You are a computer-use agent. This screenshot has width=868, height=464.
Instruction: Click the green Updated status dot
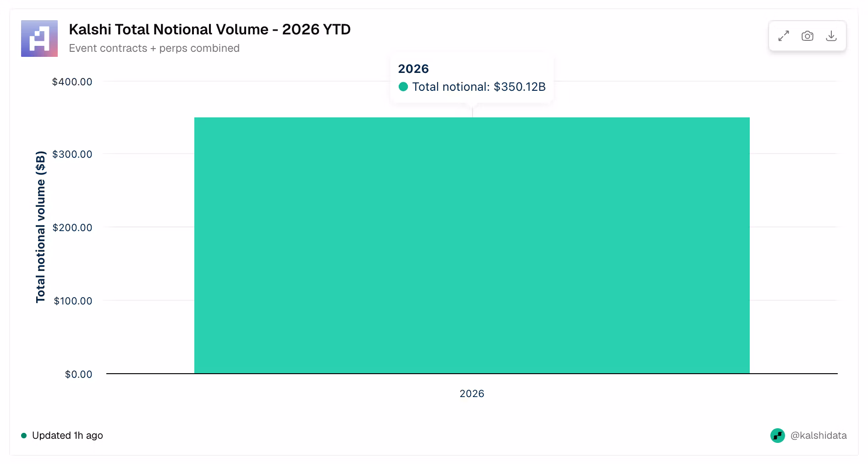tap(24, 436)
